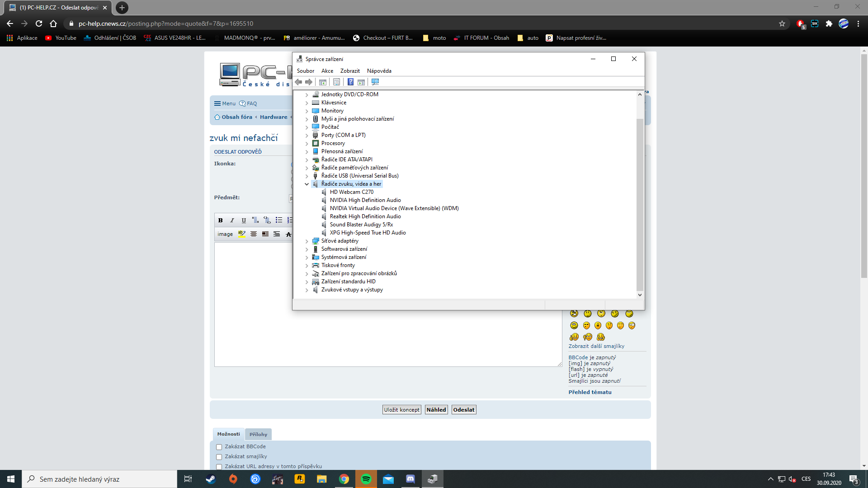Click the Underline formatting icon
This screenshot has width=868, height=488.
(x=244, y=220)
